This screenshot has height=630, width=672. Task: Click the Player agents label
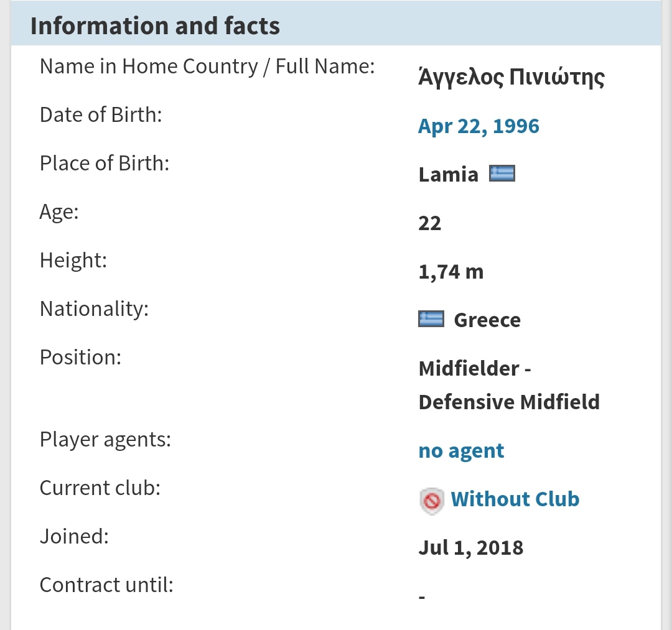coord(105,440)
